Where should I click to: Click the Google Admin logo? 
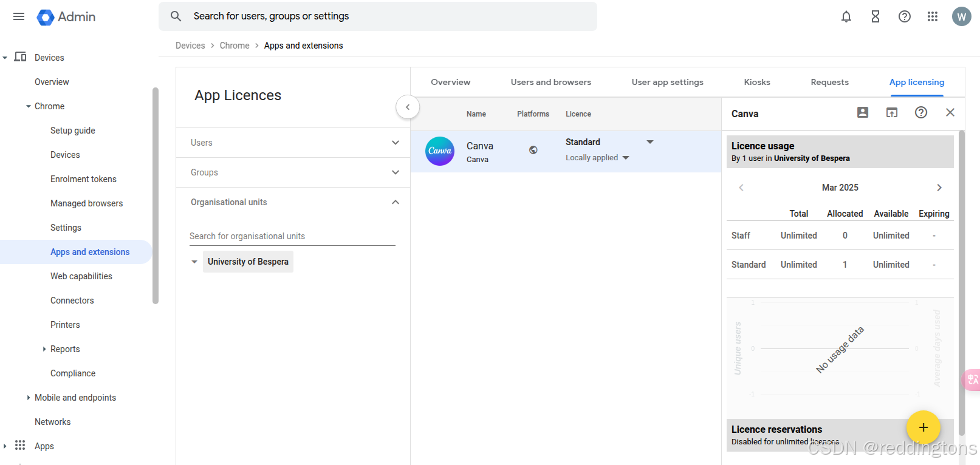(x=66, y=17)
